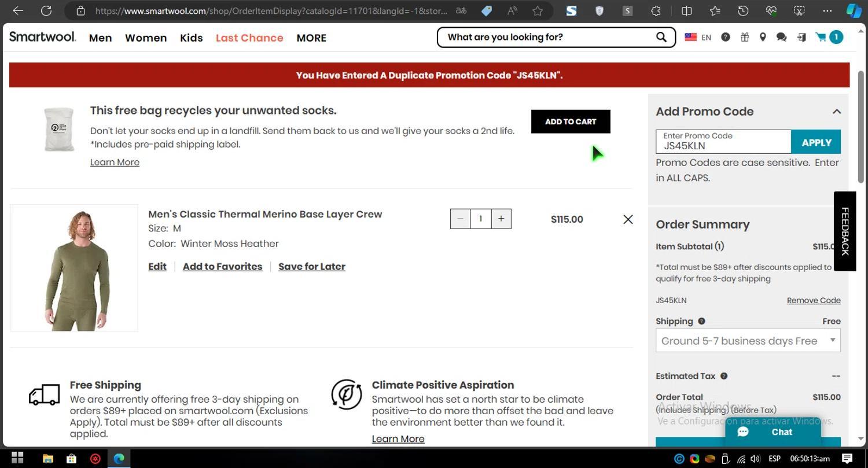Open the browser Extensions puzzle icon
The height and width of the screenshot is (468, 868).
[656, 10]
